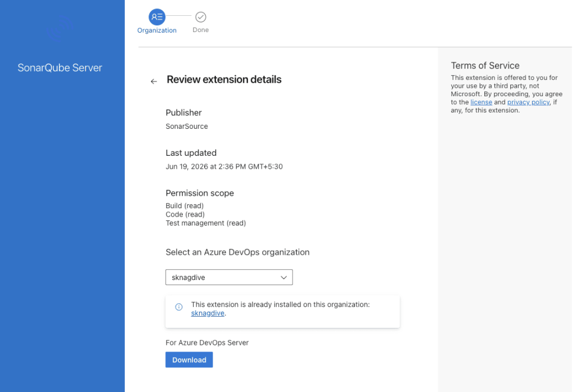Click the Review extension details heading
Image resolution: width=576 pixels, height=392 pixels.
coord(224,79)
